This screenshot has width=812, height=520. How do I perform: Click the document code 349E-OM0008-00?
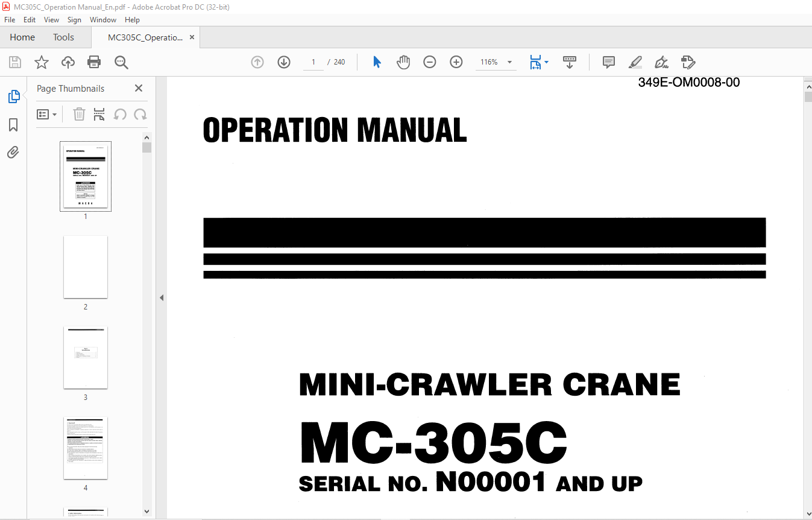(x=689, y=83)
